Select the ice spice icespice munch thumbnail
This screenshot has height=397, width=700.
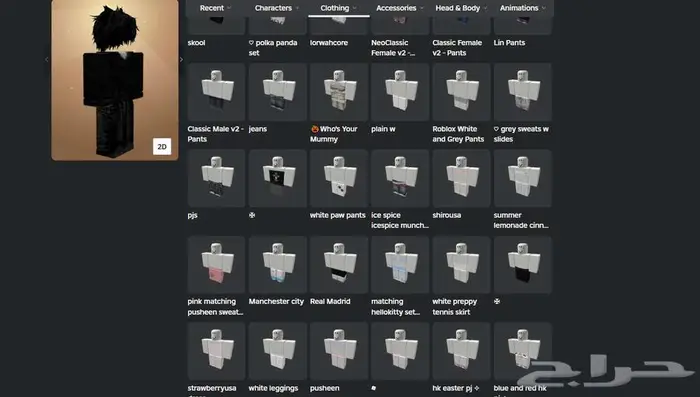click(400, 178)
